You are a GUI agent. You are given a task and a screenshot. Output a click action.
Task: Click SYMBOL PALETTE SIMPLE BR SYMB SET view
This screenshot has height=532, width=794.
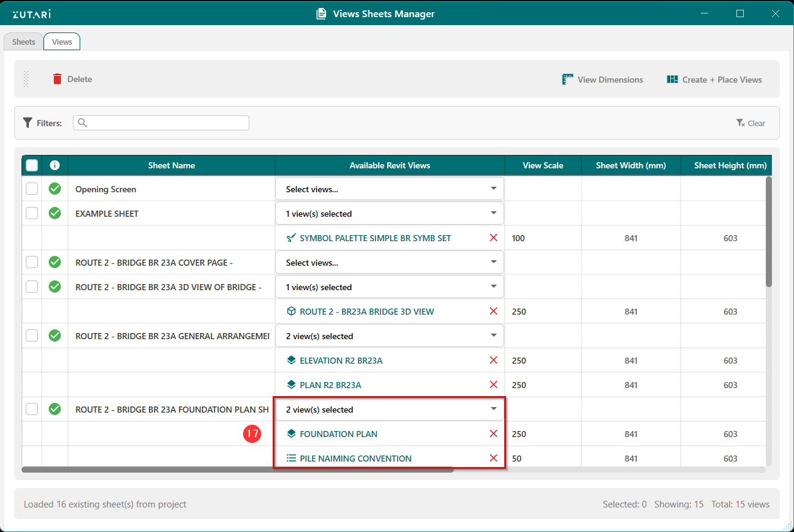[375, 238]
